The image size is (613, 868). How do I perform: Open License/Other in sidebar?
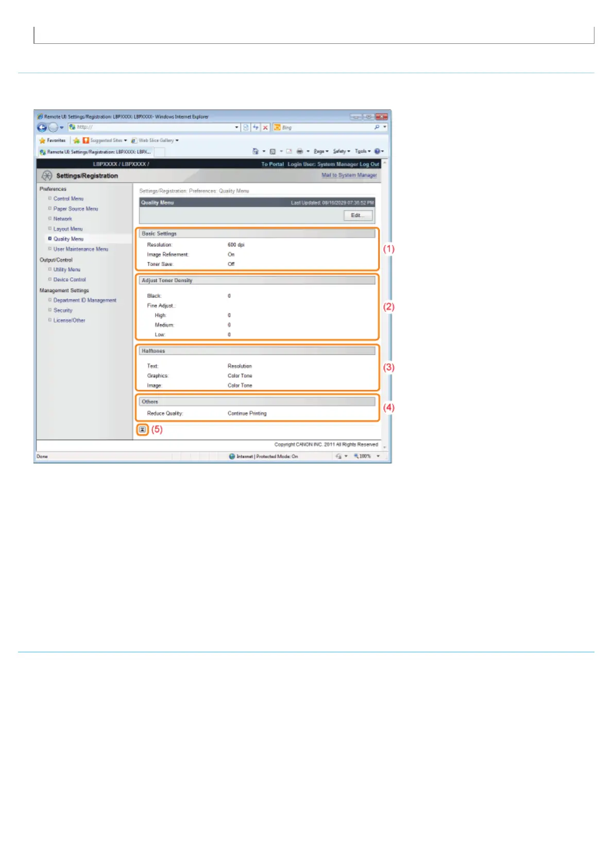[x=70, y=320]
